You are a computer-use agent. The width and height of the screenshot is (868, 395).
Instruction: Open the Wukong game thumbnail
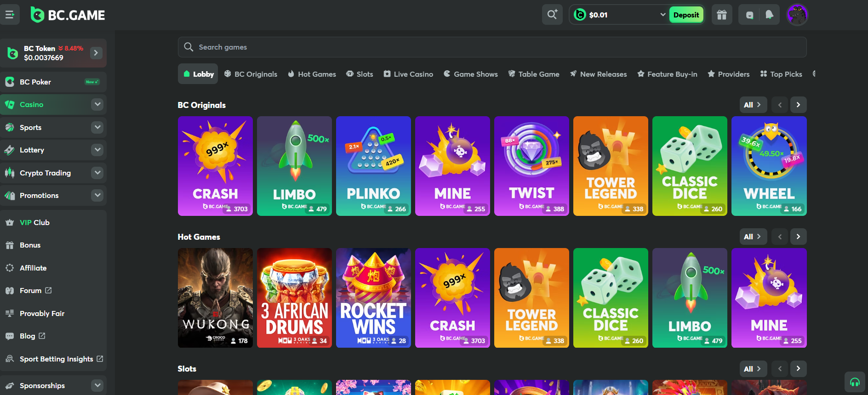[215, 298]
